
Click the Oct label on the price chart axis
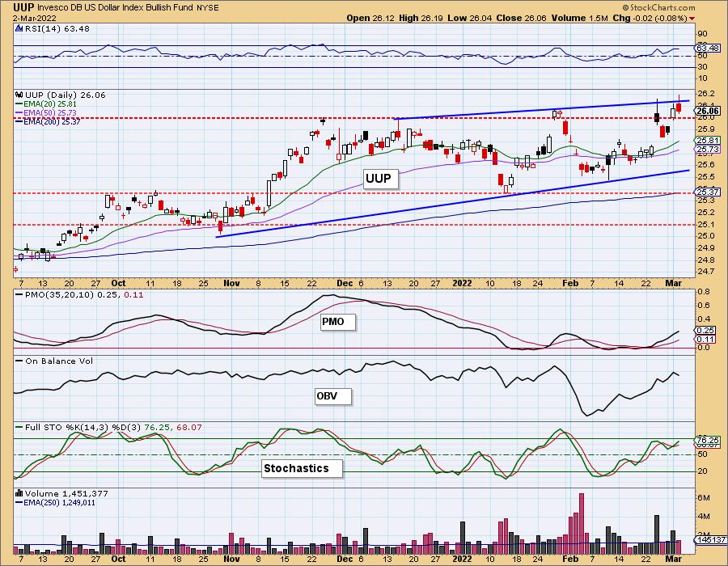pyautogui.click(x=118, y=283)
